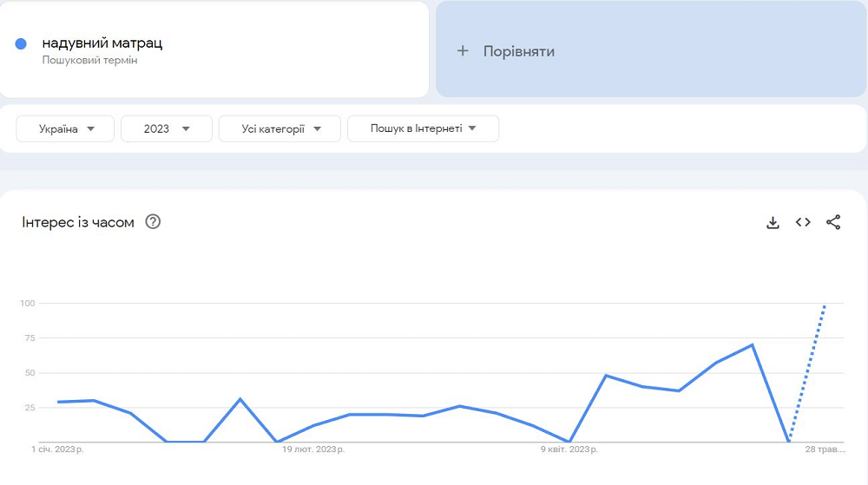
Task: Expand the Україна region dropdown
Action: 65,128
